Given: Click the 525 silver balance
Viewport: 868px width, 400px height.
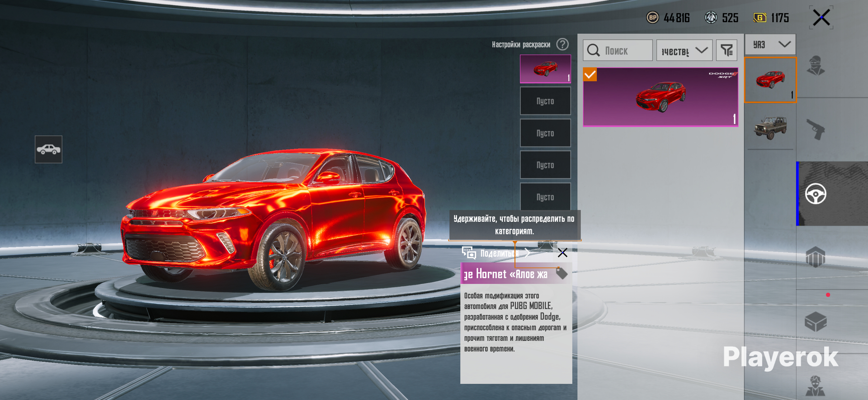Looking at the screenshot, I should [x=730, y=18].
